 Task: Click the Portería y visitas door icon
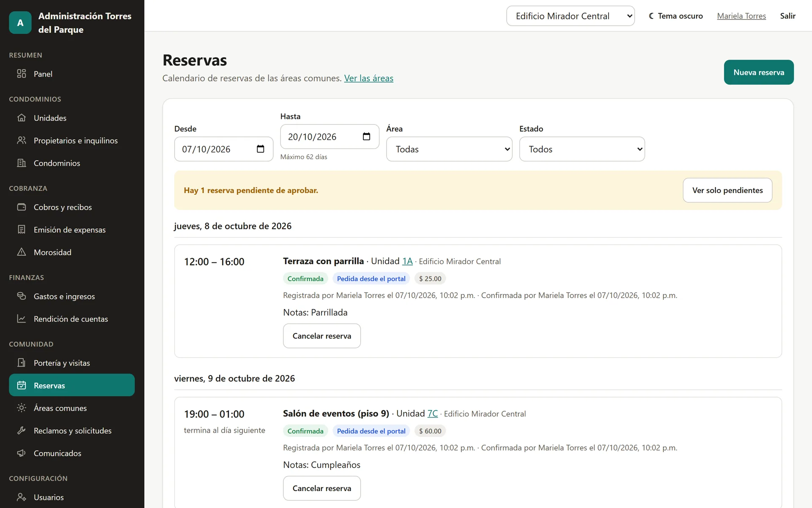click(x=22, y=363)
